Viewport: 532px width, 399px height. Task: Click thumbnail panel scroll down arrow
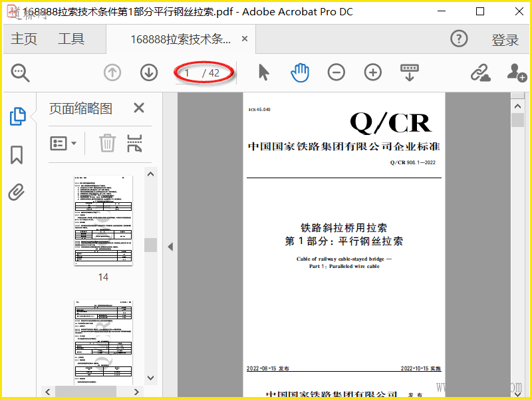[x=151, y=378]
